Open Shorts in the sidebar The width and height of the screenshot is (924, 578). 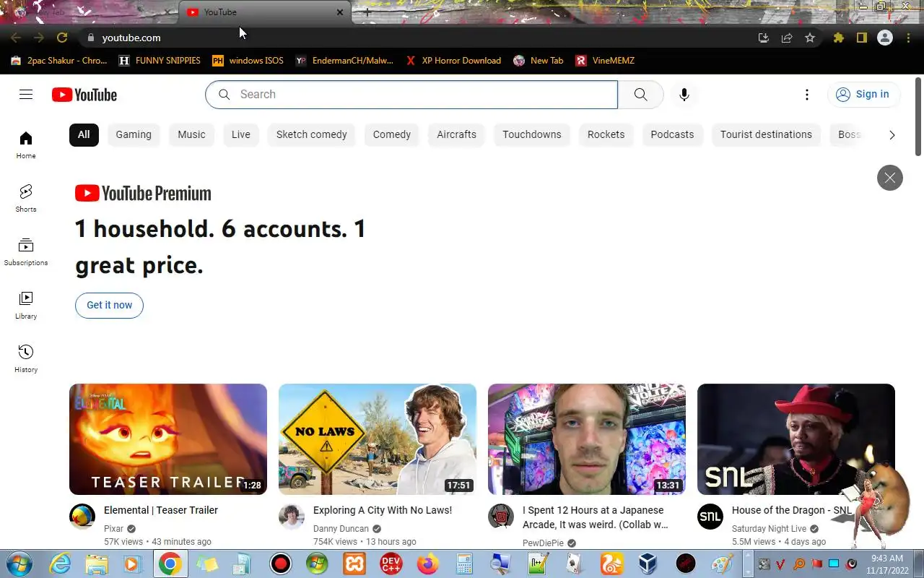26,198
